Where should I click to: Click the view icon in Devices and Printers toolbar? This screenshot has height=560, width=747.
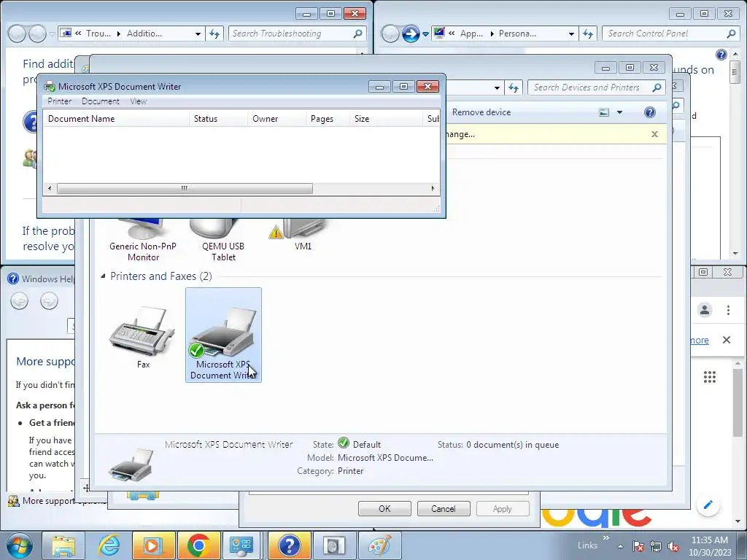tap(603, 112)
